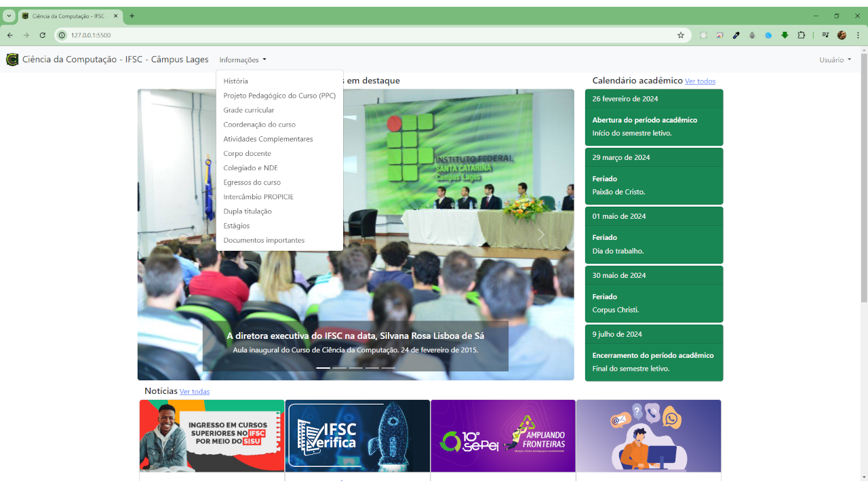Viewport: 868px width, 488px height.
Task: Click the view site information icon
Action: (x=62, y=35)
